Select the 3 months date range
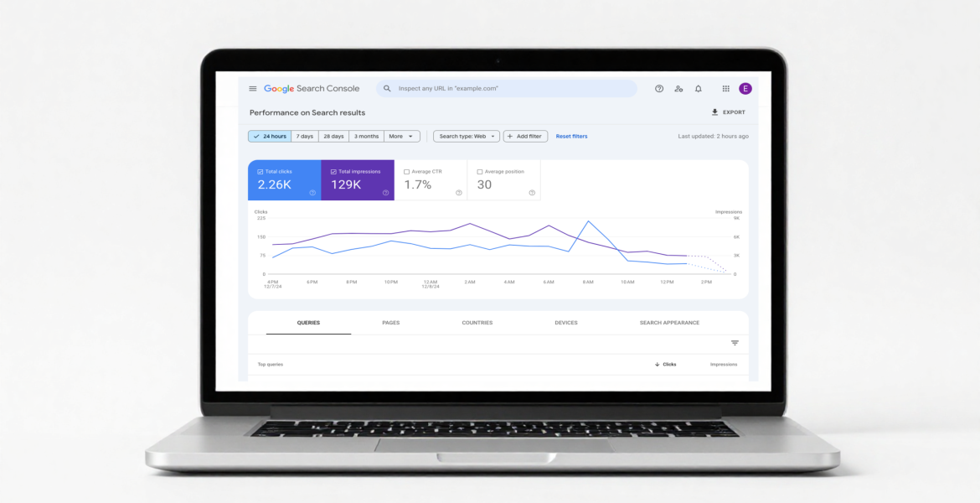Screen dimensions: 980x503 [x=366, y=137]
